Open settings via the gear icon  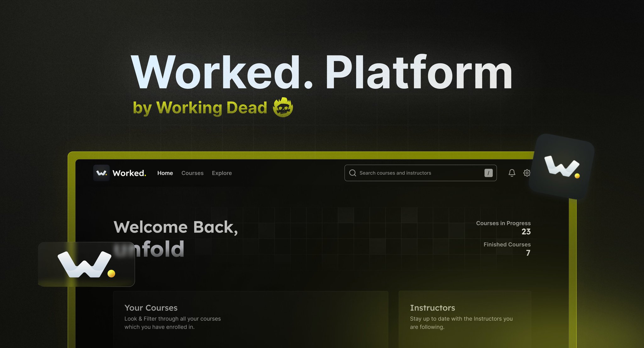click(527, 173)
